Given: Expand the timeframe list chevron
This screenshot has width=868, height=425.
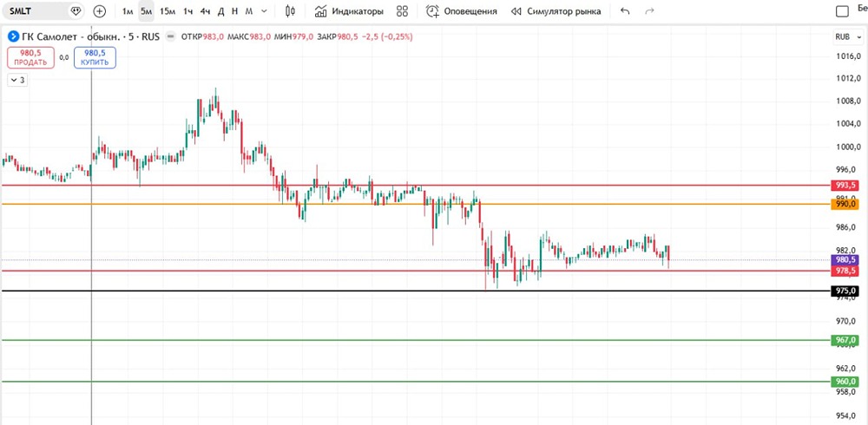Looking at the screenshot, I should (264, 11).
